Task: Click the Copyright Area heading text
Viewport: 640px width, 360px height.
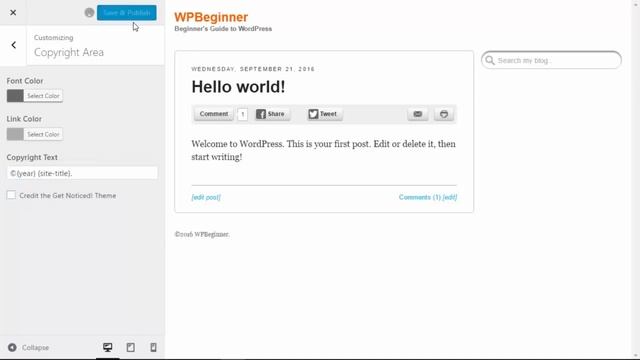Action: coord(69,52)
